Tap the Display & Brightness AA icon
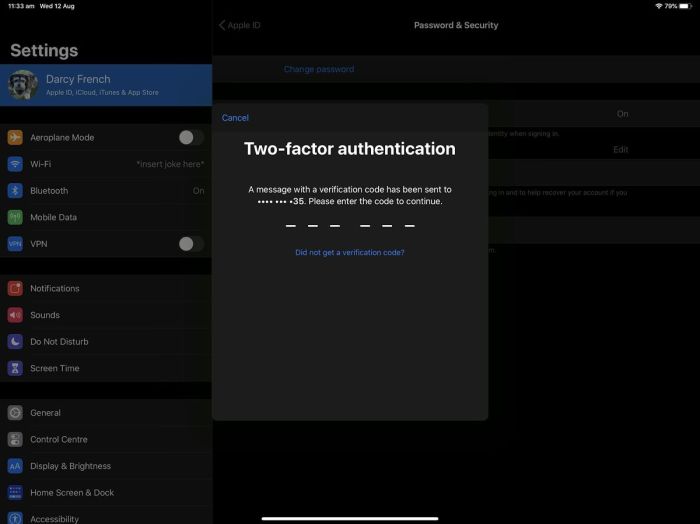Viewport: 700px width, 524px height. (x=15, y=466)
